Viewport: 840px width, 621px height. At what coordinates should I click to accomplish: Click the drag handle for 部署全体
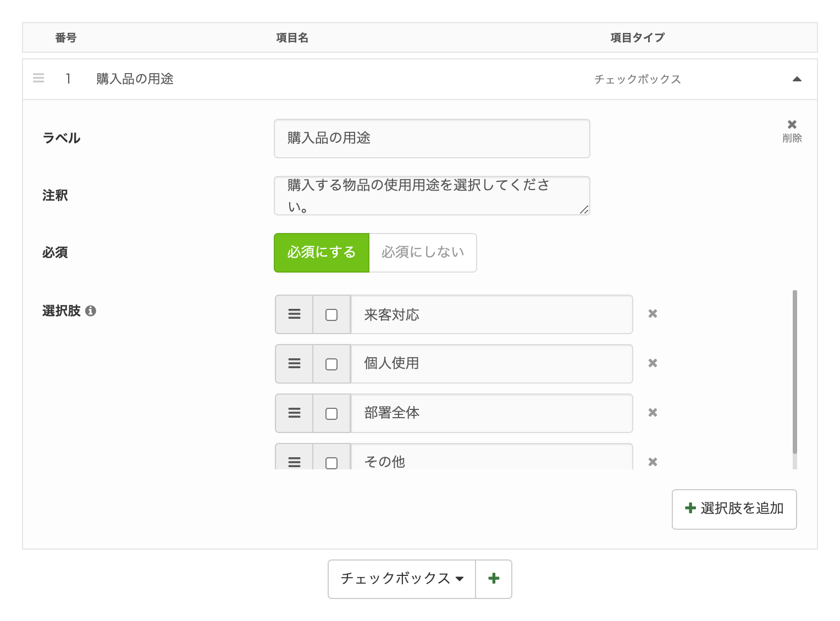[x=294, y=413]
